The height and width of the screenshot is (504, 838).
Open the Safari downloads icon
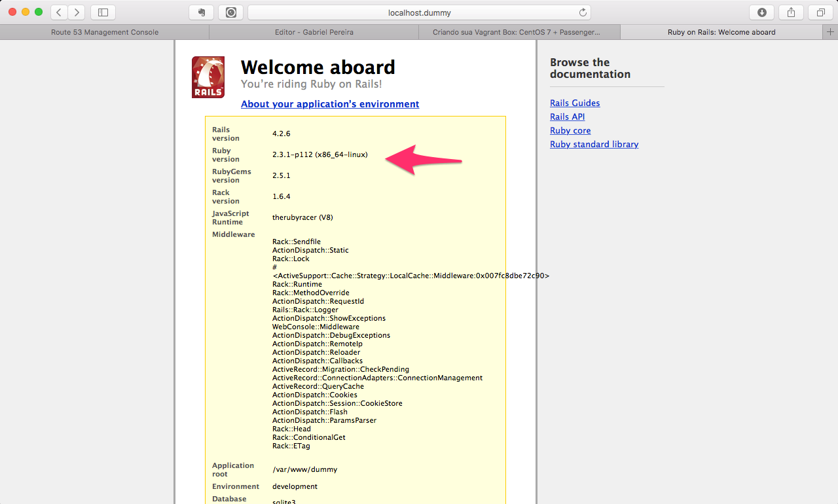tap(761, 12)
